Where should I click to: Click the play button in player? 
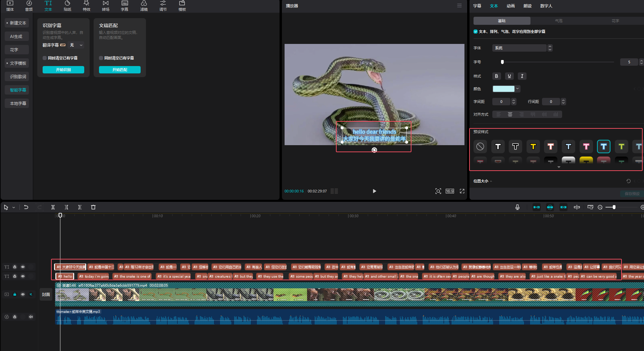click(375, 191)
